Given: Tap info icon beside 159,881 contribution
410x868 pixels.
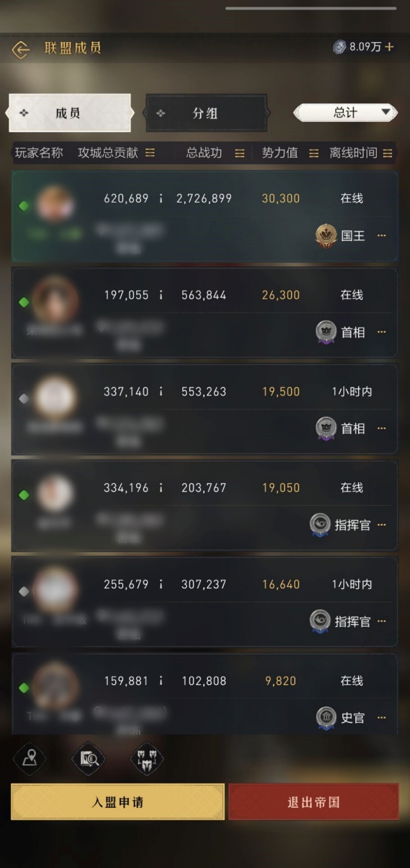Looking at the screenshot, I should pos(161,681).
